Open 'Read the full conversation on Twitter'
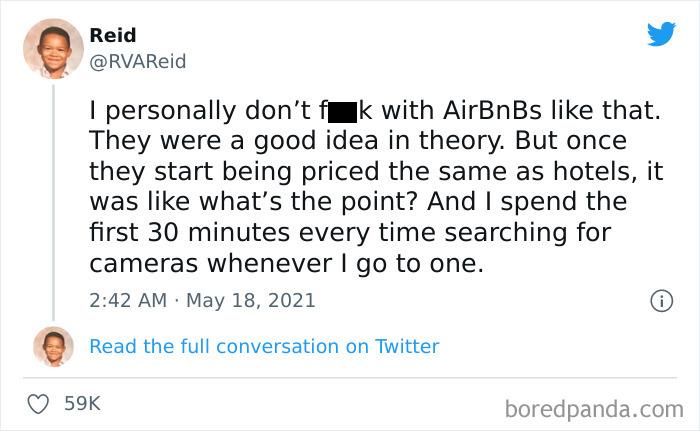This screenshot has width=700, height=431. click(264, 347)
